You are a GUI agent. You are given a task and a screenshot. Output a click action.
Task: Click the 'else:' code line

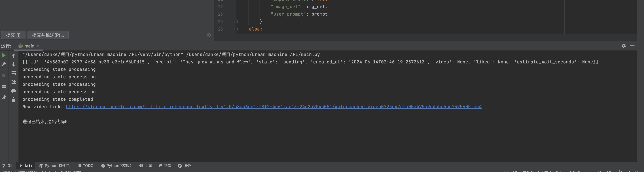click(255, 29)
